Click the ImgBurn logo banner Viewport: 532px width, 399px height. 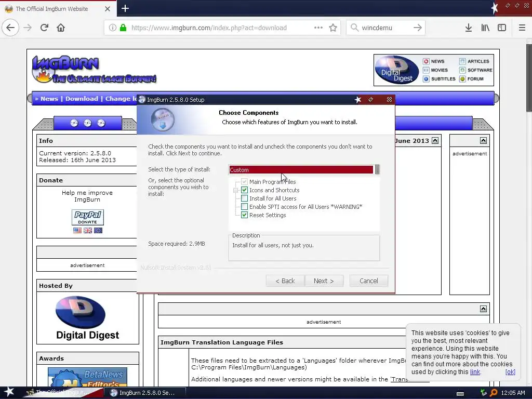pyautogui.click(x=94, y=70)
